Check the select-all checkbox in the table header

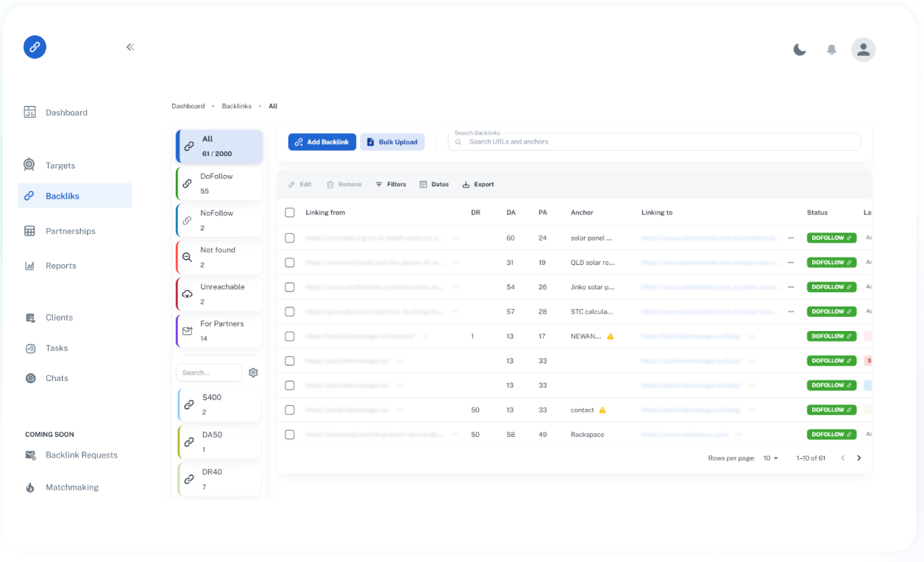click(x=289, y=212)
